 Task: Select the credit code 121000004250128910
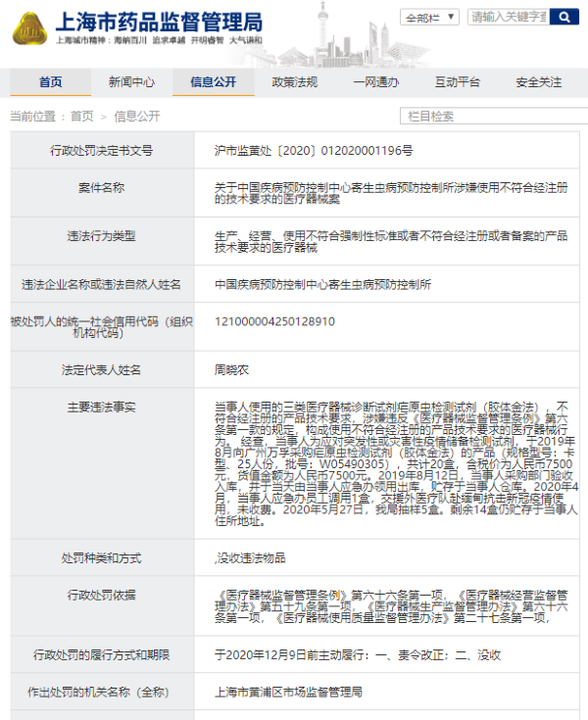coord(274,321)
